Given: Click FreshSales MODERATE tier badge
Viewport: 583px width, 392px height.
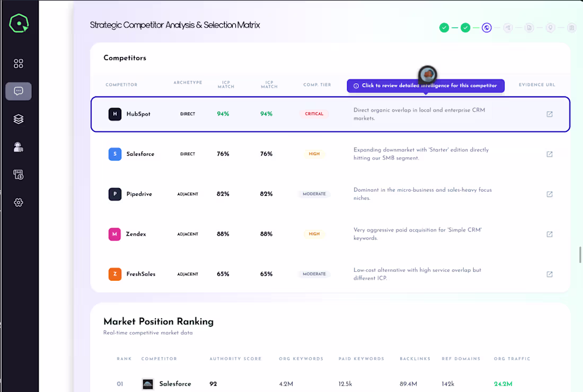Looking at the screenshot, I should (x=314, y=274).
